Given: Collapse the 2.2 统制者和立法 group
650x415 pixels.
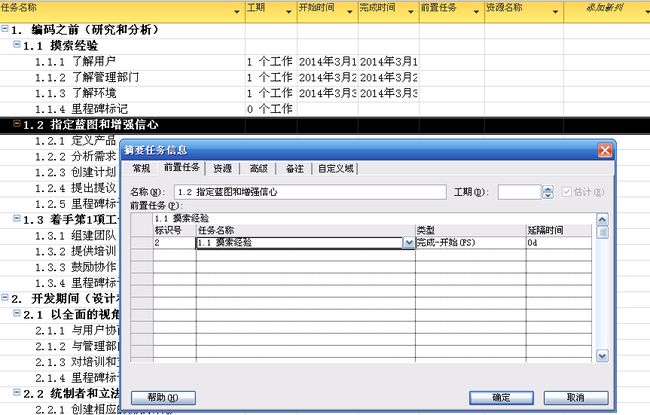Looking at the screenshot, I should coord(17,392).
